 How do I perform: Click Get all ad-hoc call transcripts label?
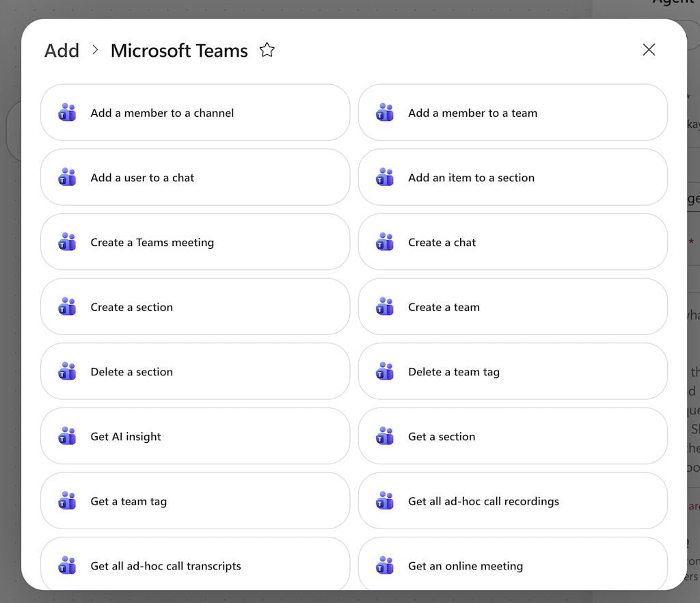[165, 566]
